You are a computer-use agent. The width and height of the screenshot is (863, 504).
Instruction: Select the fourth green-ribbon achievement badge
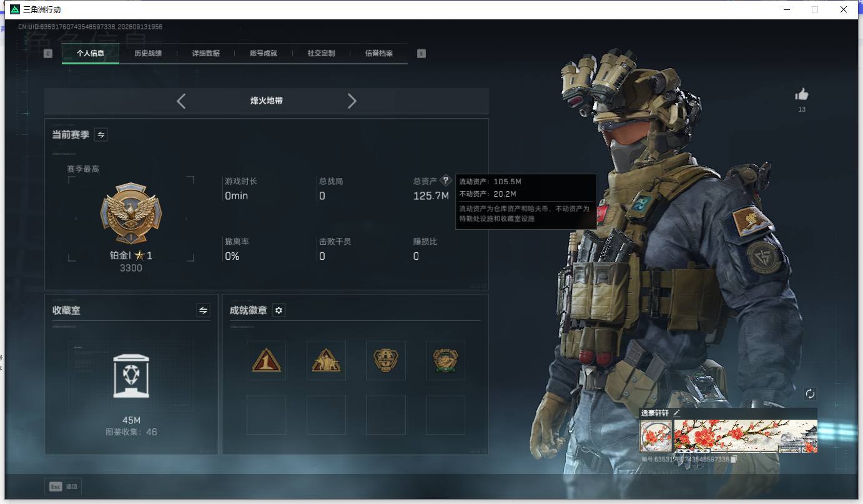(445, 360)
